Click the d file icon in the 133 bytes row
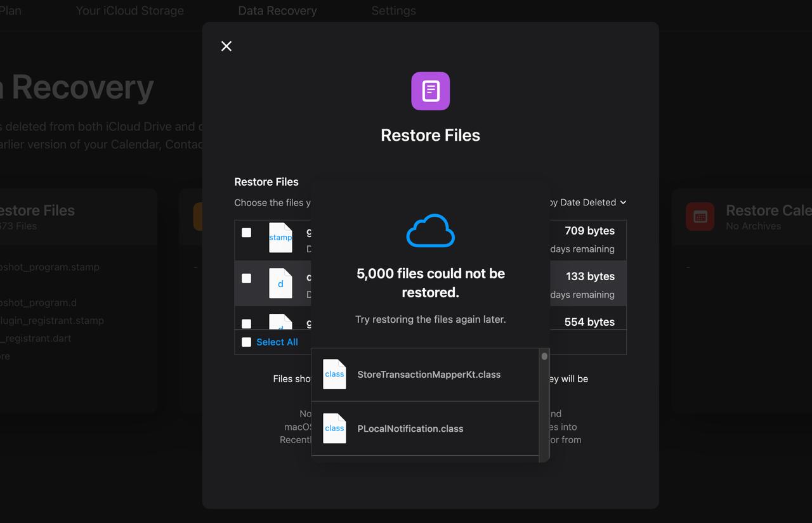812x523 pixels. pos(280,283)
